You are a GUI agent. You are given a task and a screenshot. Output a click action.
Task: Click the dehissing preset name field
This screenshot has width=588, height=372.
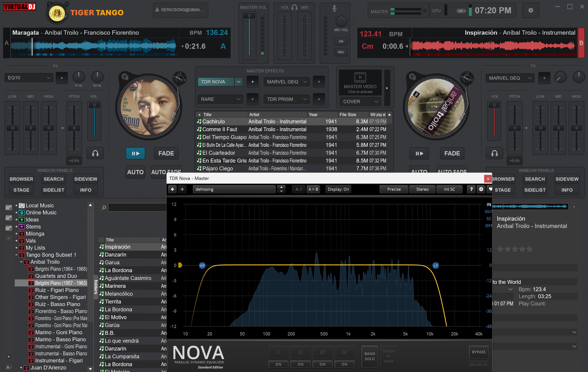click(234, 189)
